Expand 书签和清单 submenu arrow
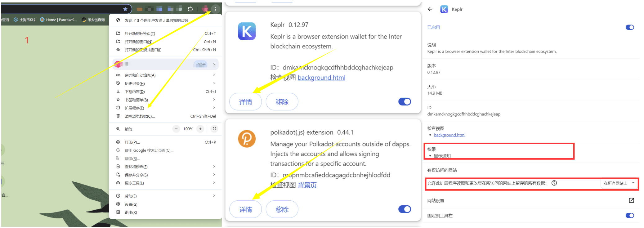The image size is (644, 228). point(214,100)
